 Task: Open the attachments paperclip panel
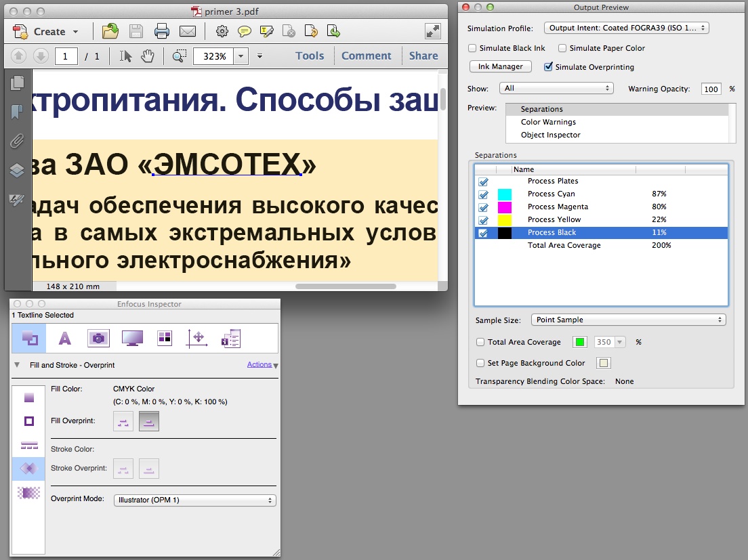tap(17, 141)
